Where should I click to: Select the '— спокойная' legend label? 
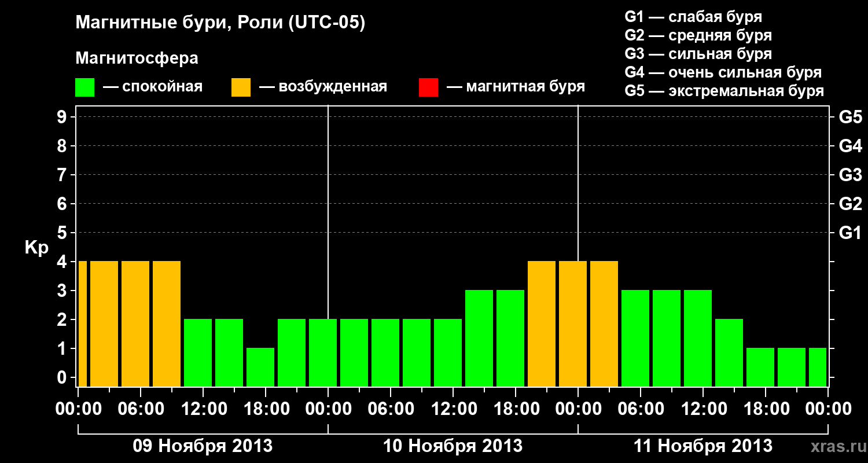pyautogui.click(x=153, y=87)
